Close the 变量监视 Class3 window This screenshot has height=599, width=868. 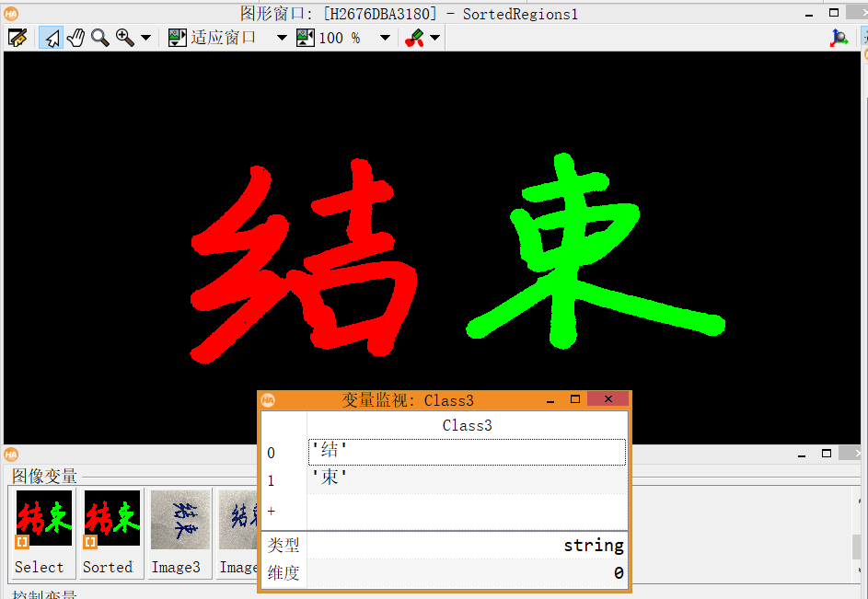(x=608, y=399)
